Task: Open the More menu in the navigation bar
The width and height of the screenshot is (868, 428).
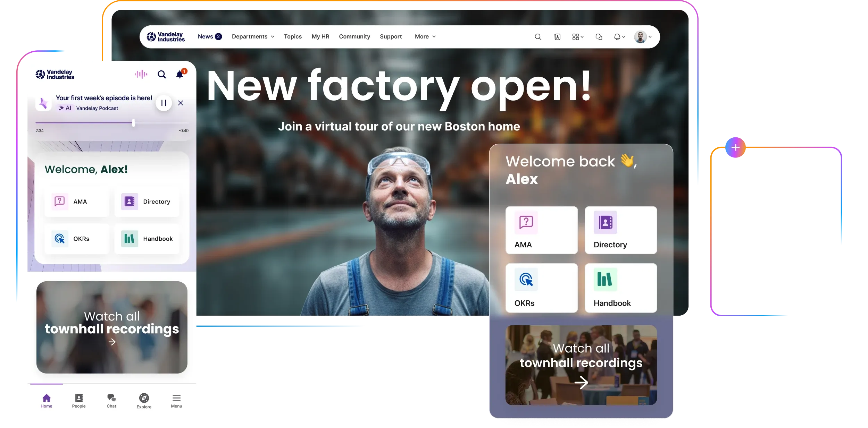Action: (x=424, y=36)
